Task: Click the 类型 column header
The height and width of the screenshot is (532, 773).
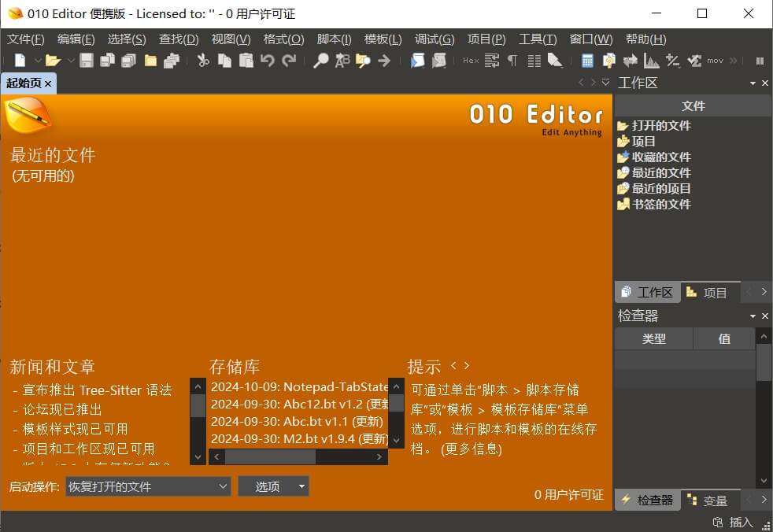Action: tap(654, 338)
